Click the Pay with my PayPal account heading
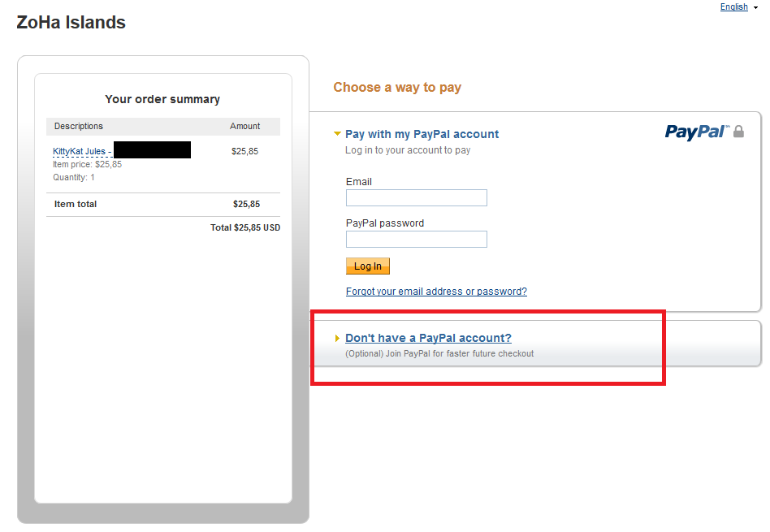Image resolution: width=770 pixels, height=532 pixels. point(422,134)
